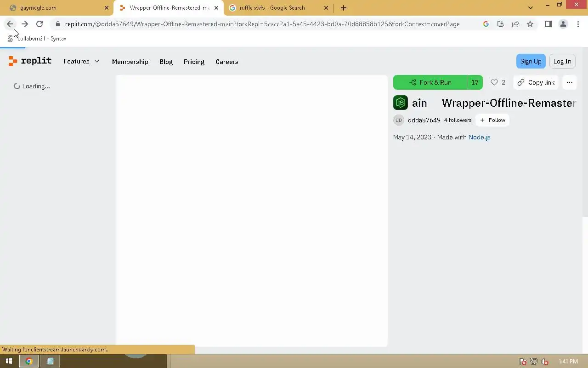Switch to Wrapper-Offline-Remastered tab
This screenshot has width=588, height=368.
click(169, 8)
